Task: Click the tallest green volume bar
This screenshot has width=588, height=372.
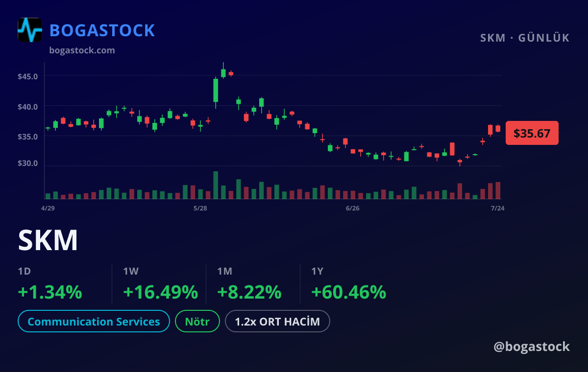Action: point(216,185)
